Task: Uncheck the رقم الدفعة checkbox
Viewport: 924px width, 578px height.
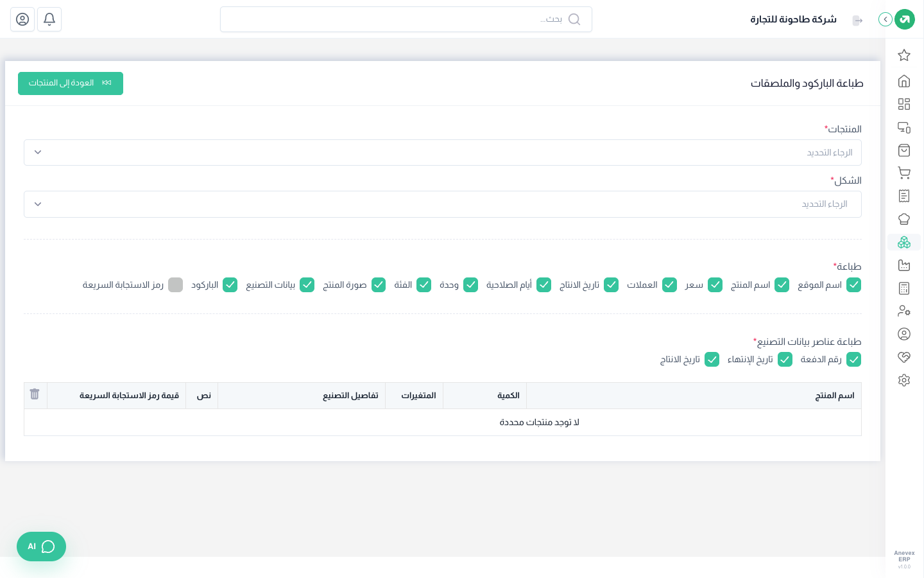Action: pyautogui.click(x=853, y=360)
